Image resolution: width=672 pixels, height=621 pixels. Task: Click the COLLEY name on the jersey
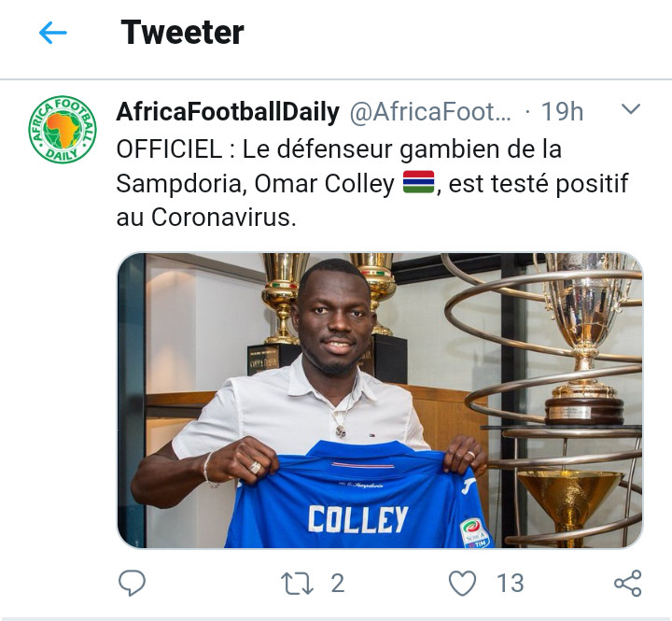pos(357,519)
